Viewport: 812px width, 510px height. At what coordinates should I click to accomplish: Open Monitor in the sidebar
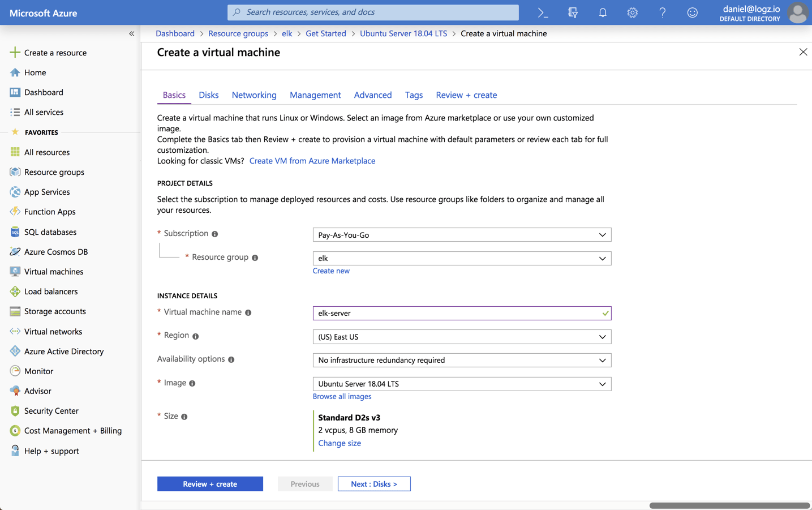point(32,371)
